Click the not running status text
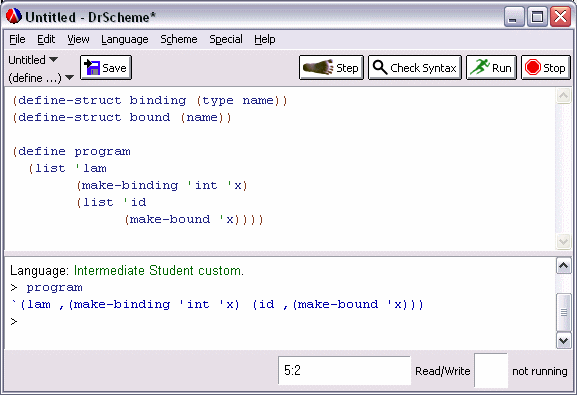The height and width of the screenshot is (395, 577). pyautogui.click(x=539, y=371)
